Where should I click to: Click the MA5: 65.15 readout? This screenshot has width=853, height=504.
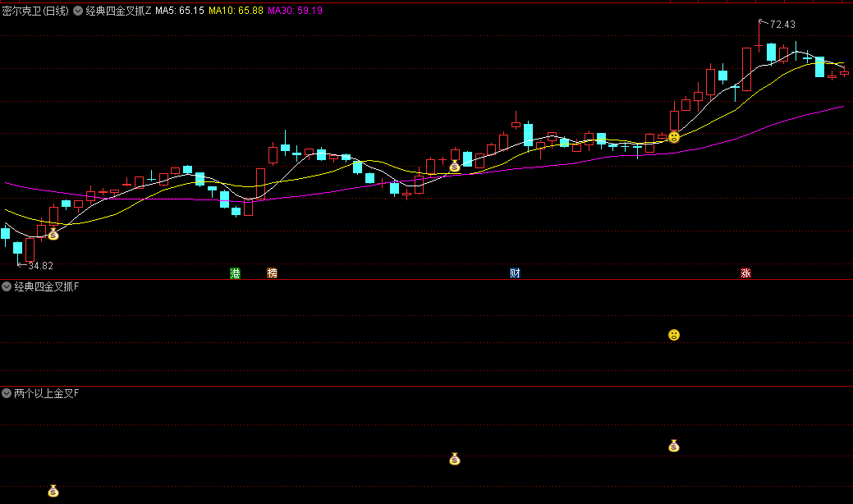[x=180, y=11]
